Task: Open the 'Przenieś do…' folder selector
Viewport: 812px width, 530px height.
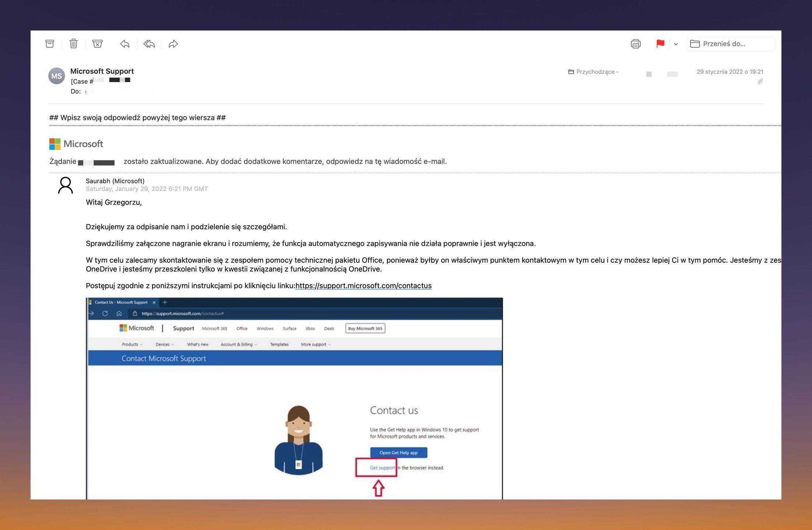Action: (x=731, y=44)
